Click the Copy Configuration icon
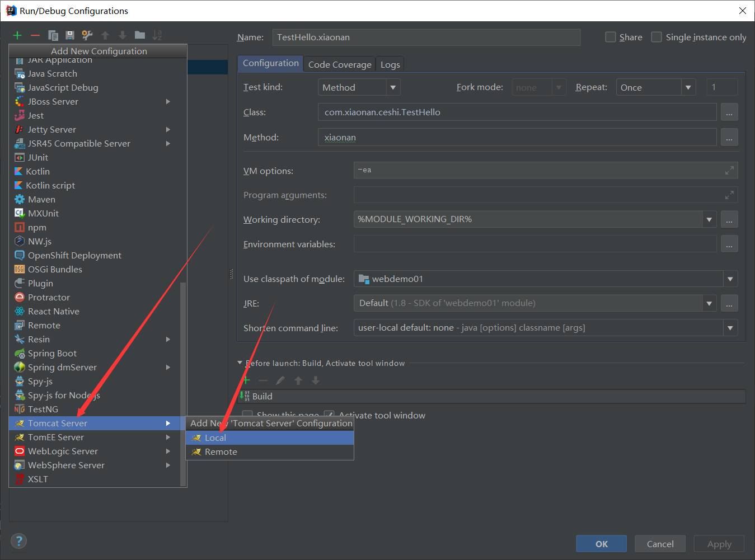The height and width of the screenshot is (560, 755). click(x=53, y=35)
